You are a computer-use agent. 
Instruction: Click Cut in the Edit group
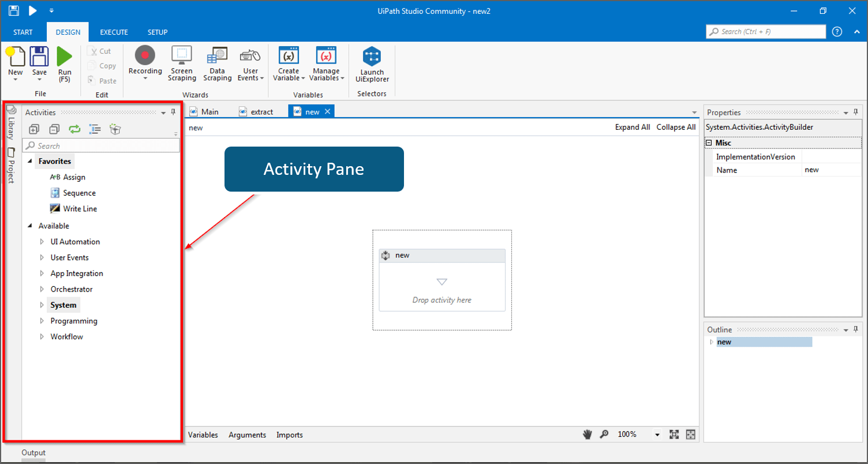[99, 51]
